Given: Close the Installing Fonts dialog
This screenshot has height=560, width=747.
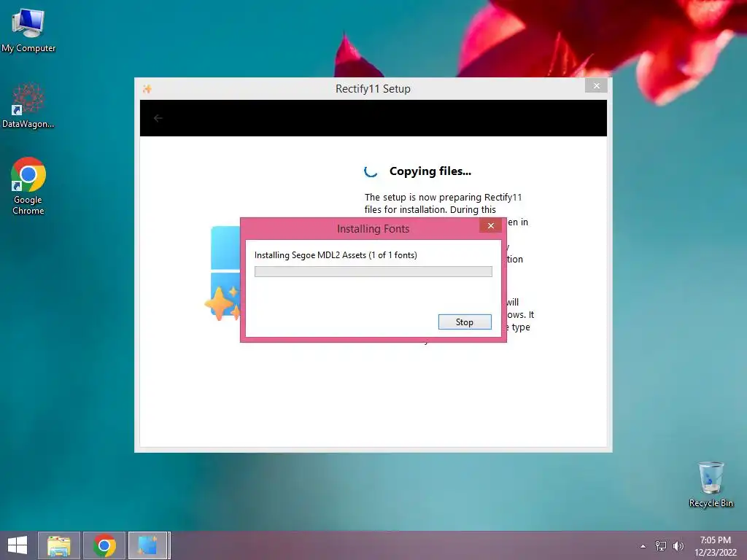Looking at the screenshot, I should [x=491, y=226].
